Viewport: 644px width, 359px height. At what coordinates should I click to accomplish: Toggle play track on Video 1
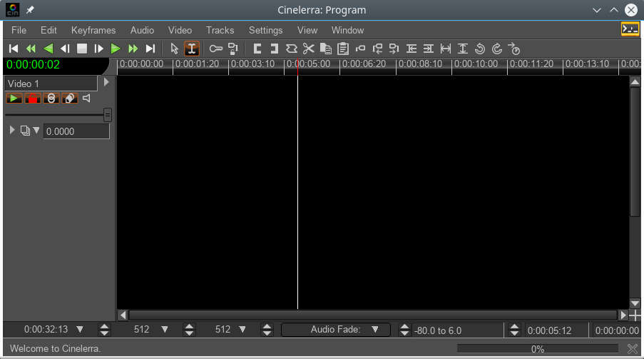click(14, 98)
